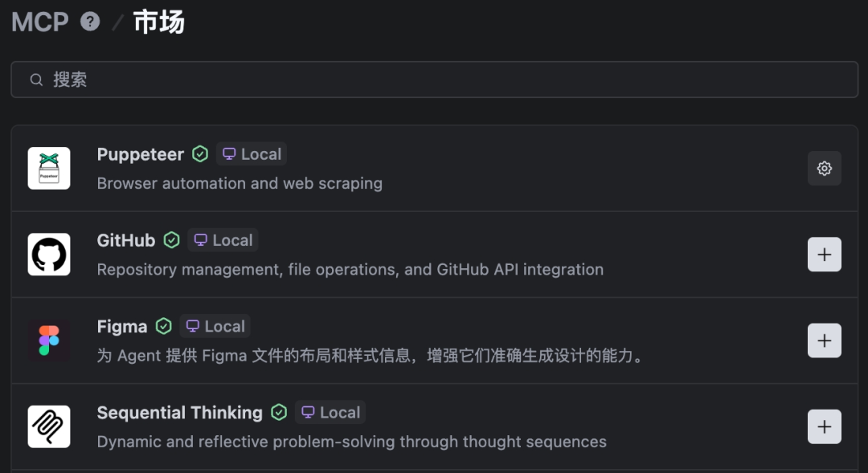Screen dimensions: 868x473
Task: Click the help question mark icon beside MCP
Action: click(90, 22)
